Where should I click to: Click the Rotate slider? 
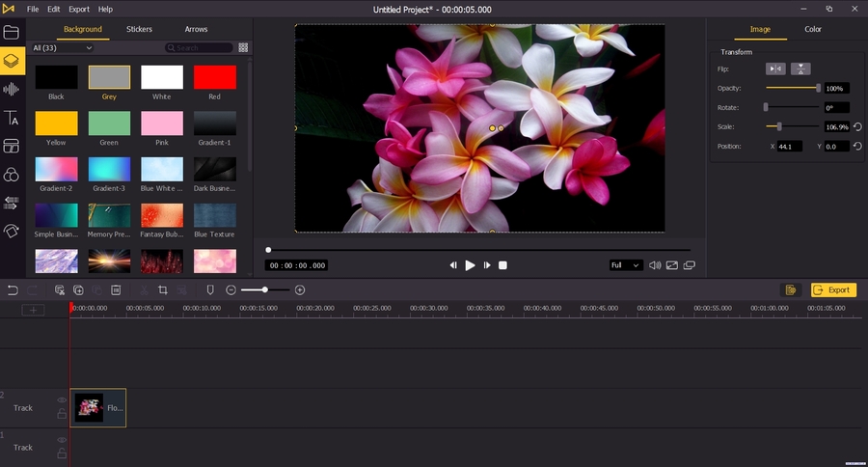[792, 107]
